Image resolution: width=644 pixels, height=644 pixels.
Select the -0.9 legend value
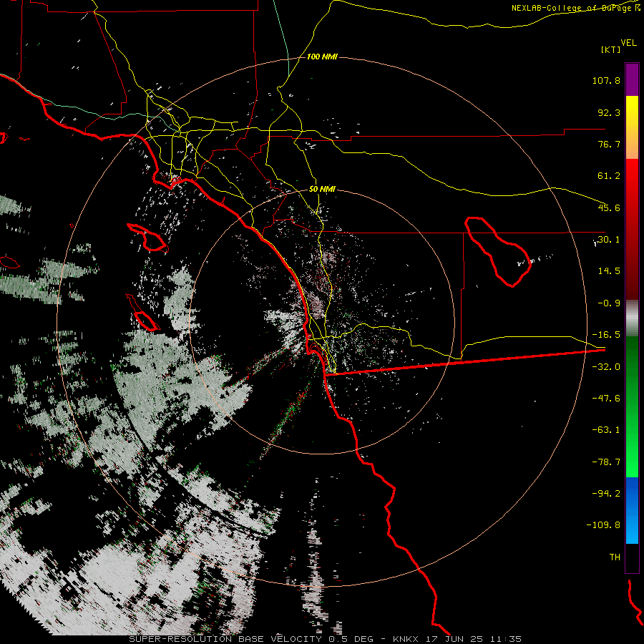click(x=609, y=303)
